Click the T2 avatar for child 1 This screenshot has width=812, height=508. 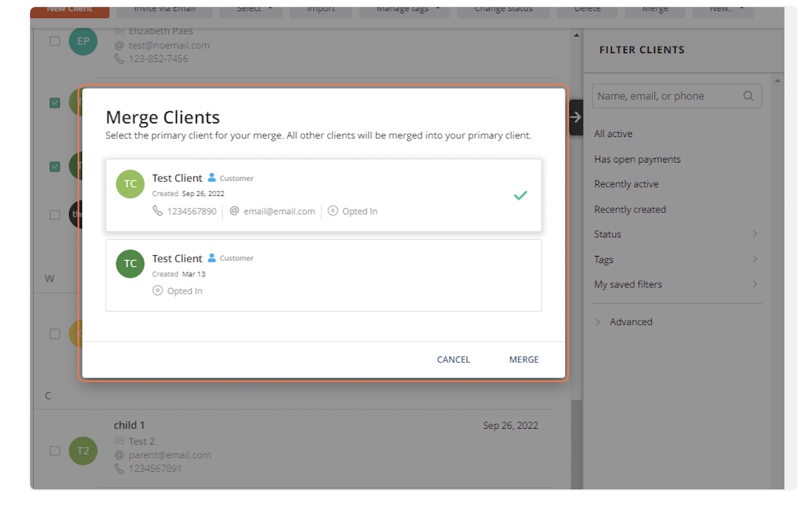click(83, 451)
